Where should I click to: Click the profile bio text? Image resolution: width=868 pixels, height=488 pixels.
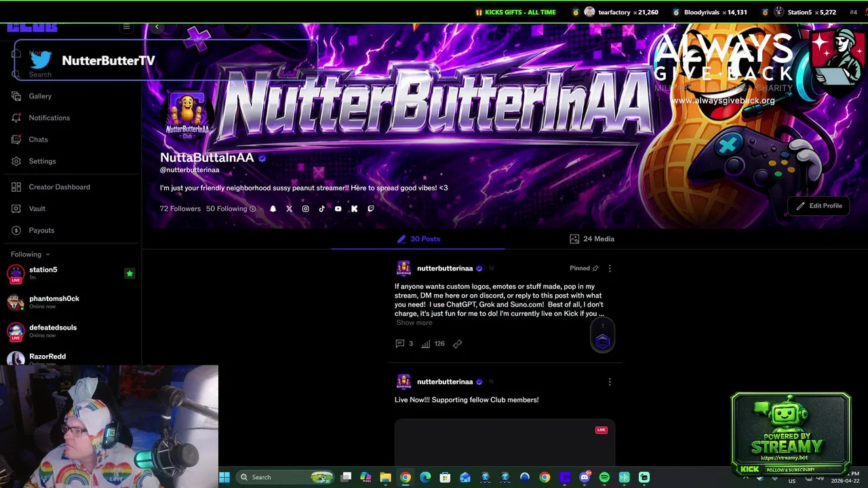304,188
